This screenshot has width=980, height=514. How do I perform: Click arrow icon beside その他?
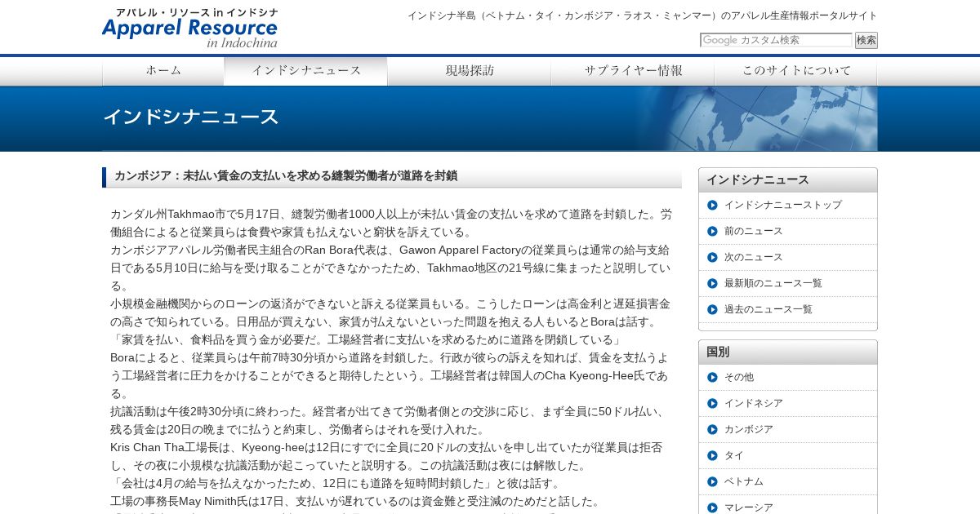click(x=712, y=377)
